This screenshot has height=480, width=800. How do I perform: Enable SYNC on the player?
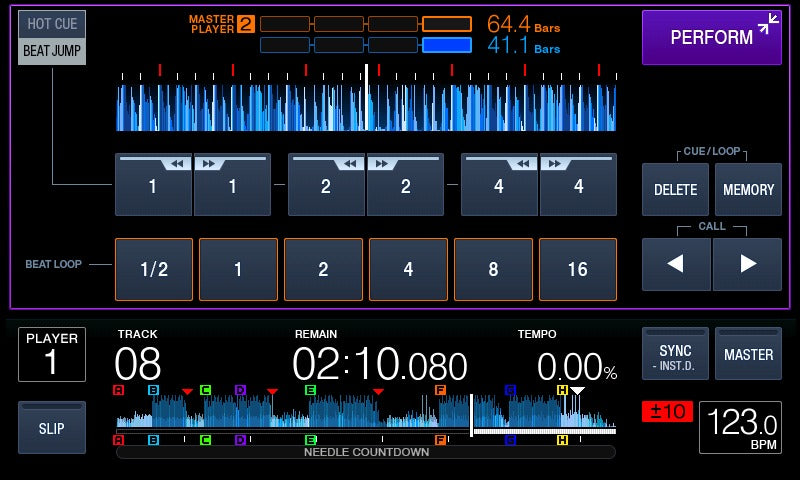pyautogui.click(x=675, y=354)
